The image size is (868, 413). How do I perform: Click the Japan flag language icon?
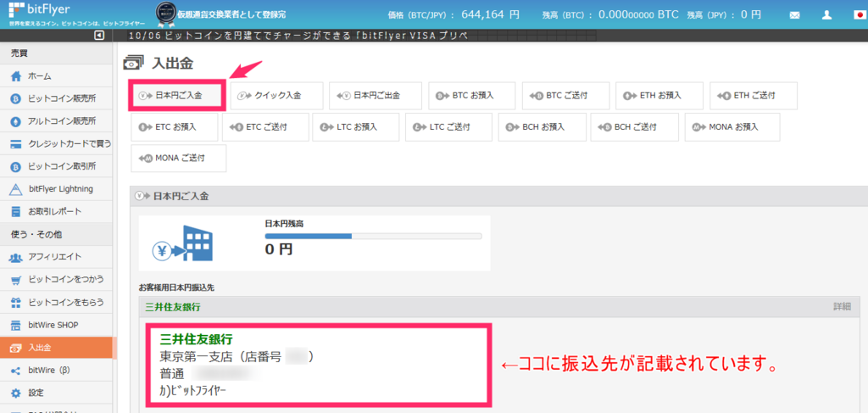click(x=859, y=15)
